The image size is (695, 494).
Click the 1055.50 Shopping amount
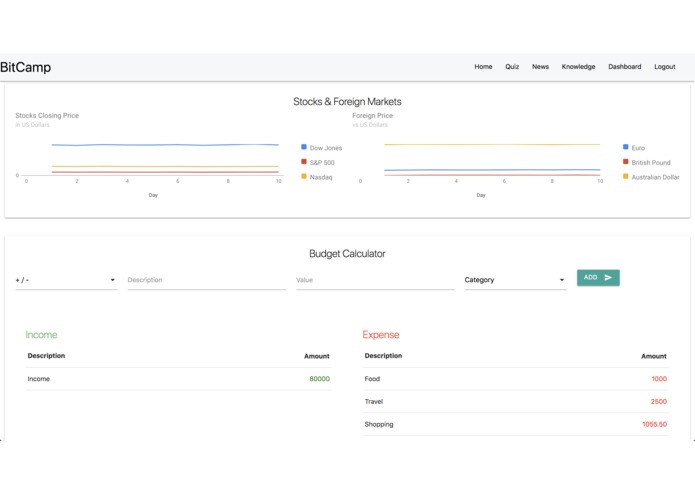pos(655,424)
